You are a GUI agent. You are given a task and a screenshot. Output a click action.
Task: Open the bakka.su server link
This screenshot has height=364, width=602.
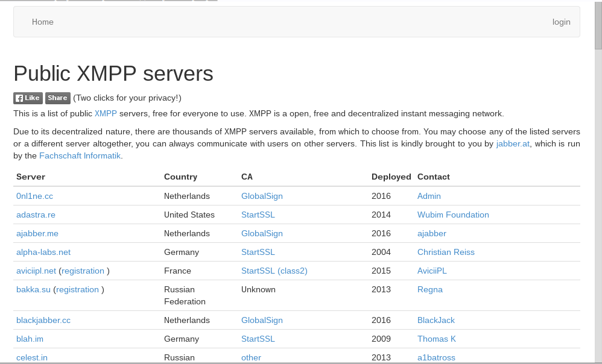coord(33,290)
